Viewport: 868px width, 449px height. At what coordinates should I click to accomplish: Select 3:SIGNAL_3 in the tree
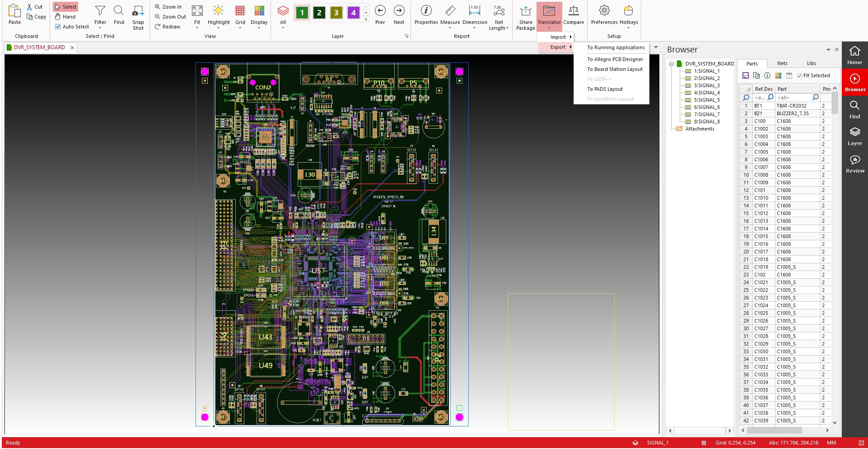click(x=706, y=85)
